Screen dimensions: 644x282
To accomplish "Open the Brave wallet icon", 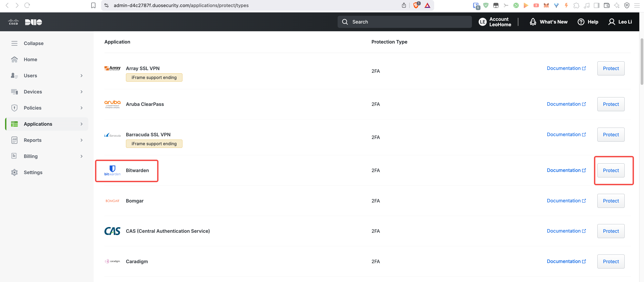I will pyautogui.click(x=607, y=5).
